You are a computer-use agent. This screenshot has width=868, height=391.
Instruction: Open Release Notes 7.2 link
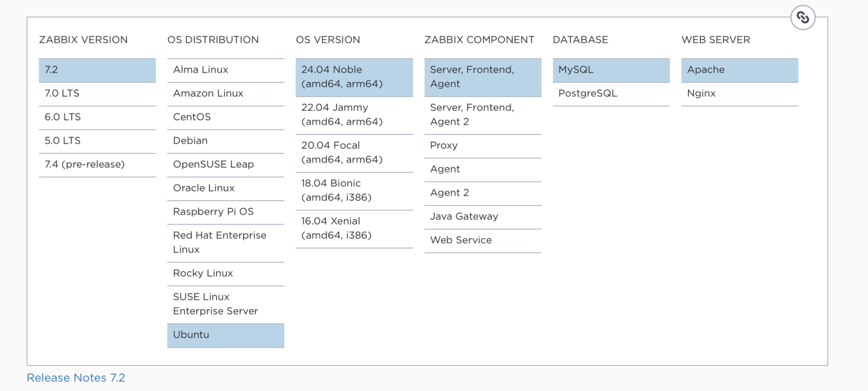coord(76,378)
